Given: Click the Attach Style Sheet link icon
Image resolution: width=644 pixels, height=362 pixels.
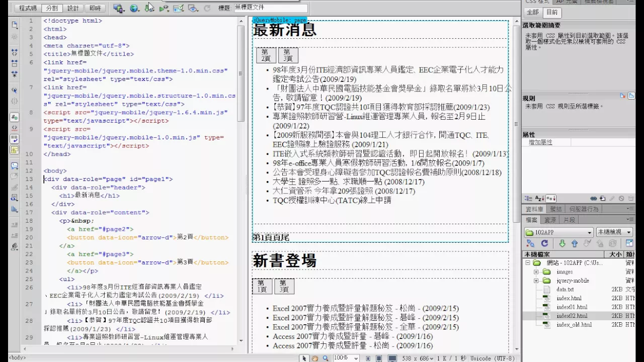Looking at the screenshot, I should [x=594, y=199].
